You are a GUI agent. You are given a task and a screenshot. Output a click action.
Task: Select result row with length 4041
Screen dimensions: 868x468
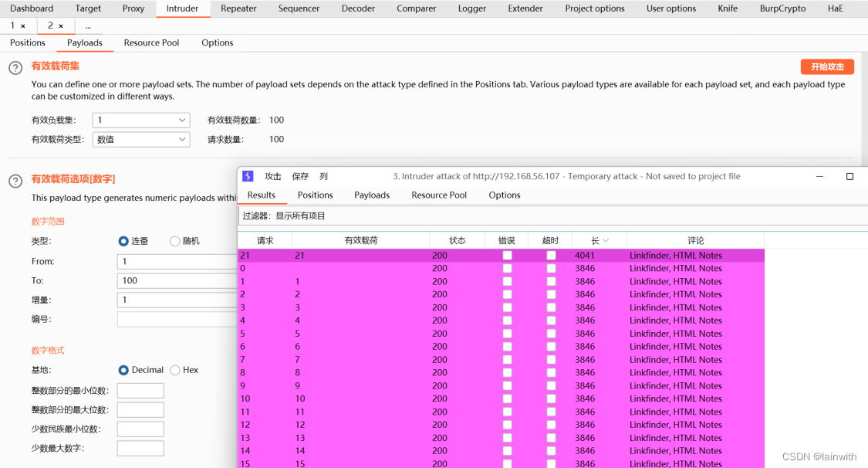pos(501,256)
